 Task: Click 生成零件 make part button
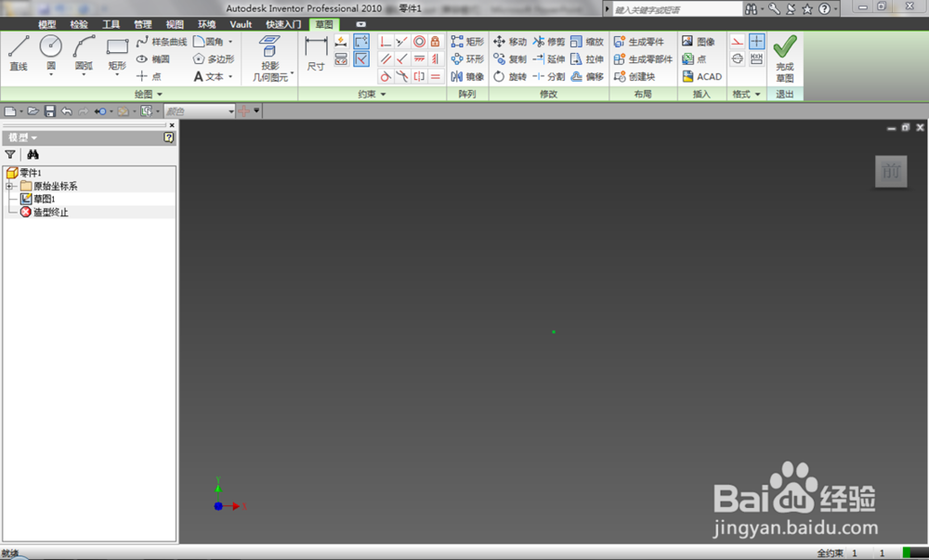pos(639,42)
